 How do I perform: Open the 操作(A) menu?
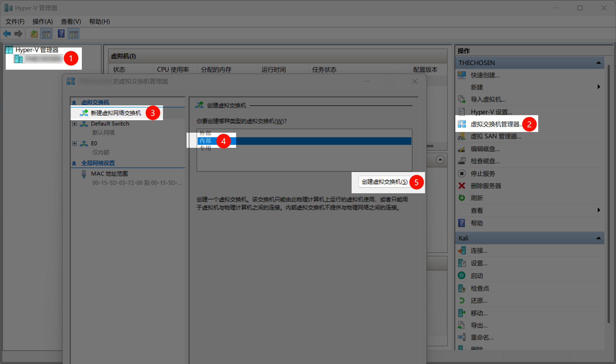click(42, 22)
